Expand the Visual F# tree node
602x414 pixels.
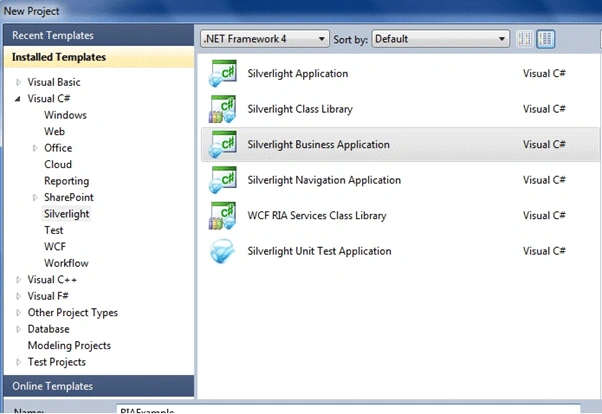(18, 296)
